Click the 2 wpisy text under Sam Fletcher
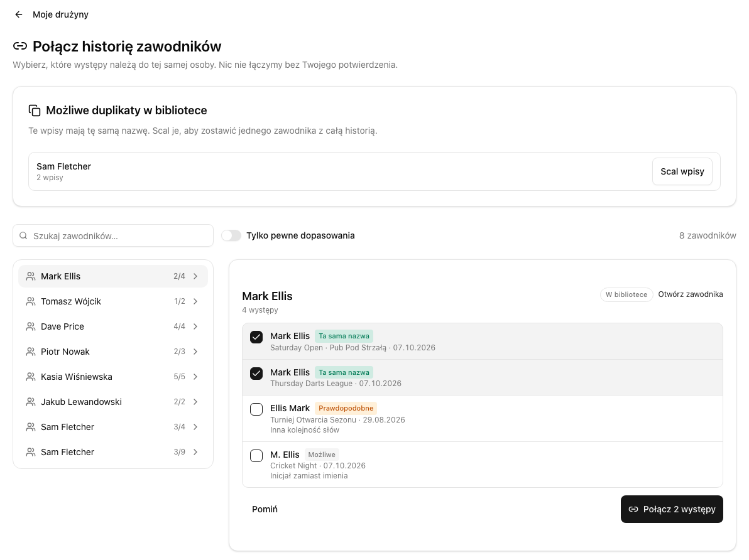The image size is (749, 560). point(50,178)
